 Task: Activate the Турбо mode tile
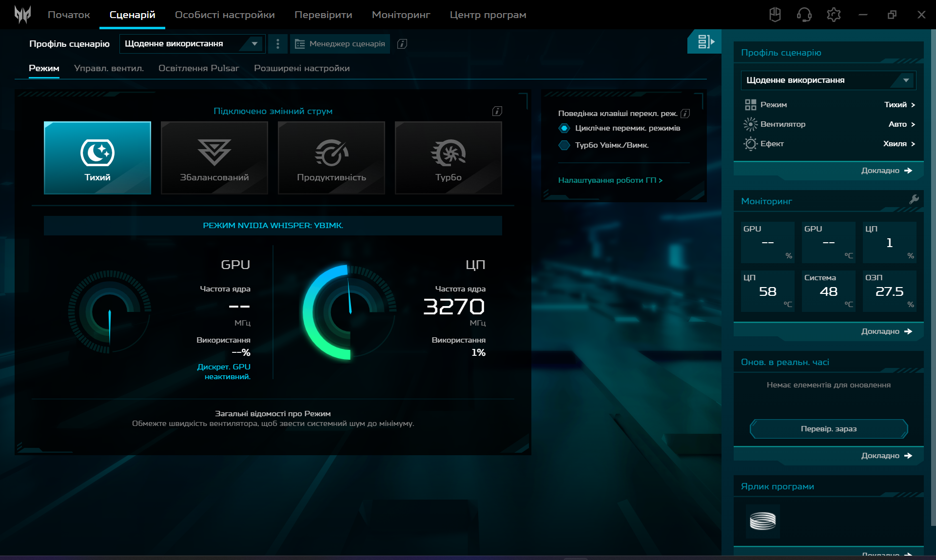tap(448, 158)
